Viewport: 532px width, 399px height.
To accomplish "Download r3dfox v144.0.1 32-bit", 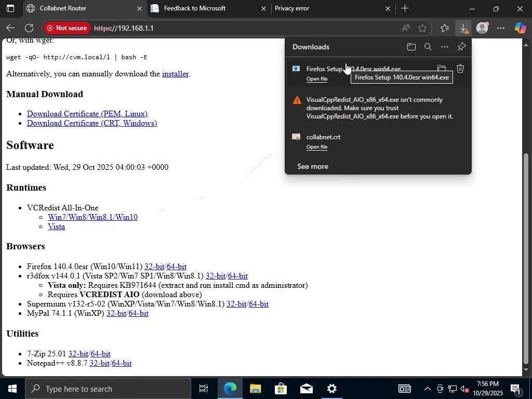I will click(x=216, y=276).
